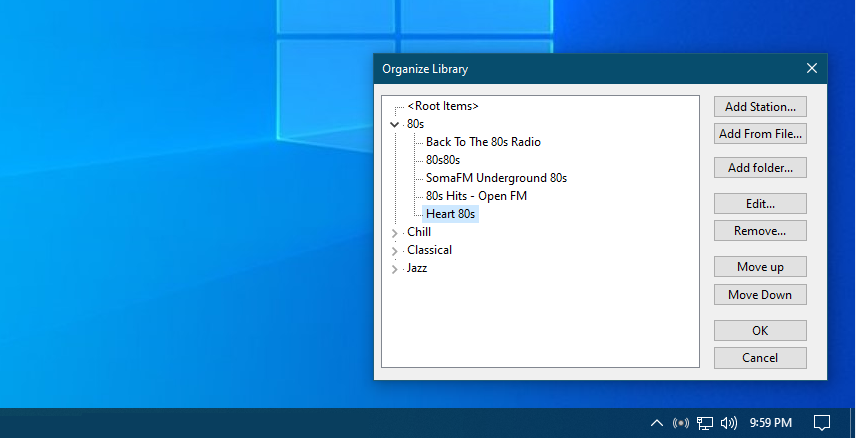
Task: Click the Add Station button
Action: [760, 106]
